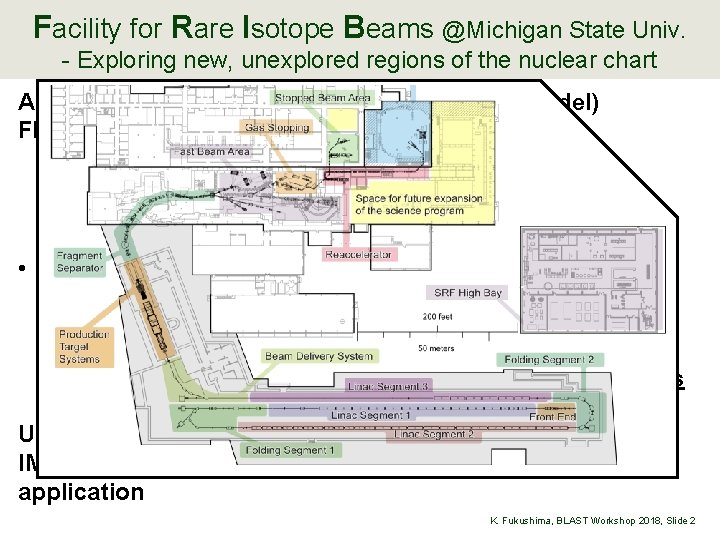The height and width of the screenshot is (540, 720).
Task: Click the SRF High Bay floor plan image
Action: click(x=593, y=279)
